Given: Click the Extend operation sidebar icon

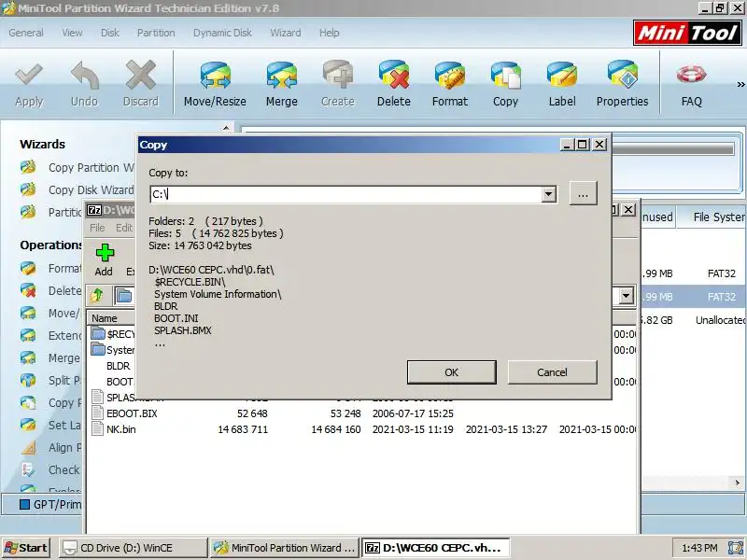Looking at the screenshot, I should pos(28,335).
